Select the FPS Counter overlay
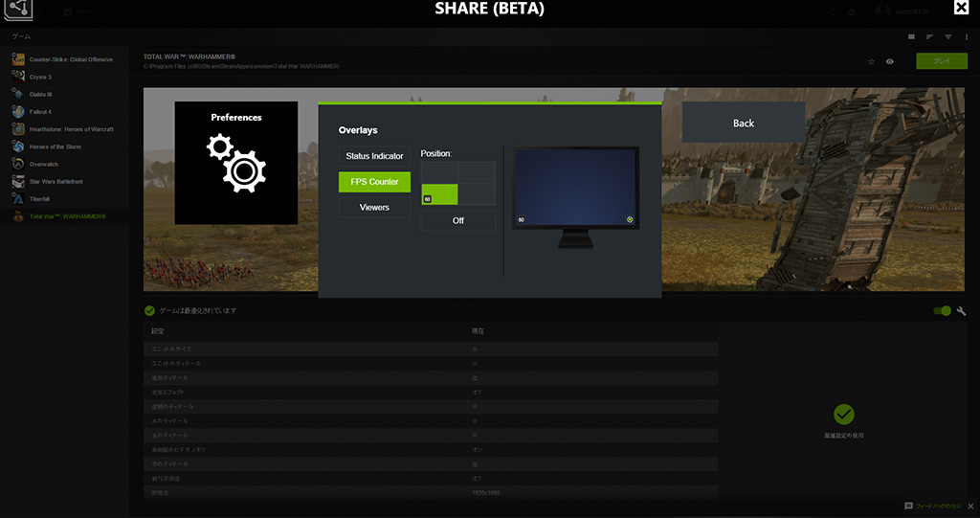Image resolution: width=980 pixels, height=518 pixels. pos(374,181)
